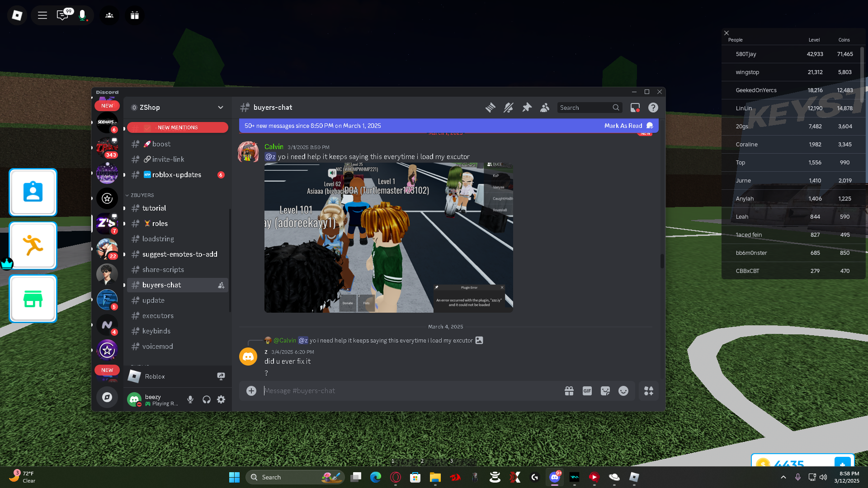The width and height of the screenshot is (868, 488).
Task: Open the update channel
Action: coord(178,300)
